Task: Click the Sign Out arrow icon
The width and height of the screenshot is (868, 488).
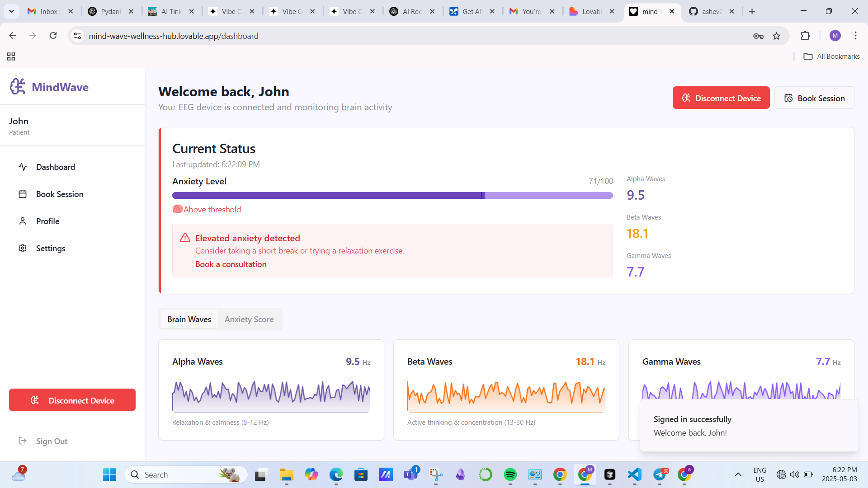Action: coord(23,441)
